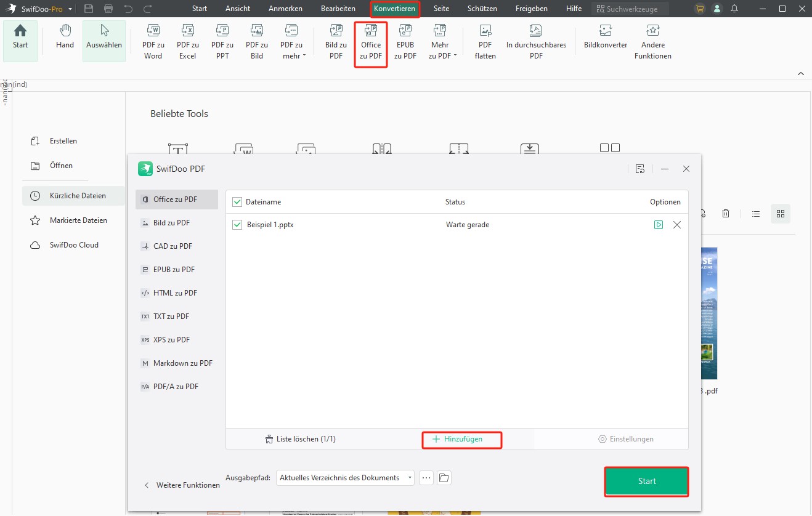812x516 pixels.
Task: Click the three-dot browse path button
Action: (x=426, y=478)
